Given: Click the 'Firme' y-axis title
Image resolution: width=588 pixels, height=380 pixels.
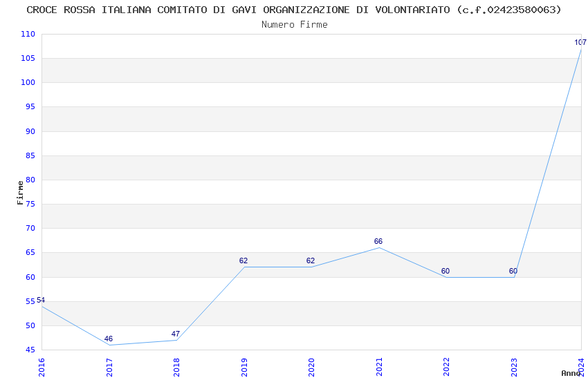Looking at the screenshot, I should click(x=20, y=193).
